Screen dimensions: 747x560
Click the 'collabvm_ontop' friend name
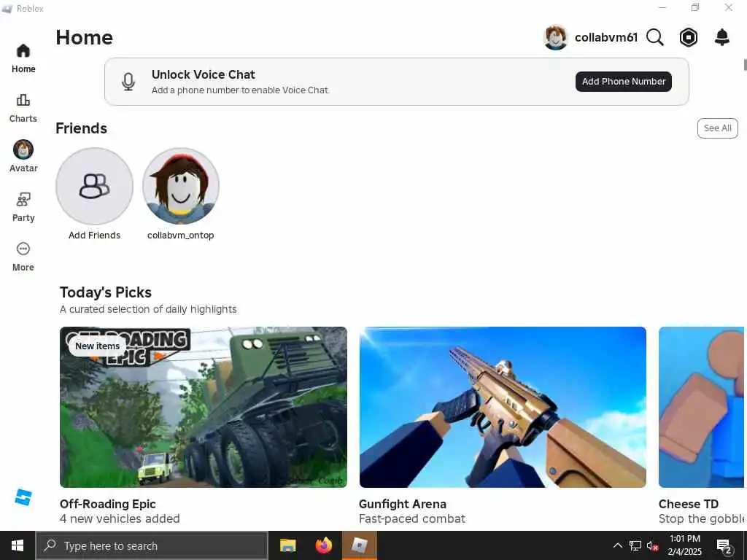181,236
